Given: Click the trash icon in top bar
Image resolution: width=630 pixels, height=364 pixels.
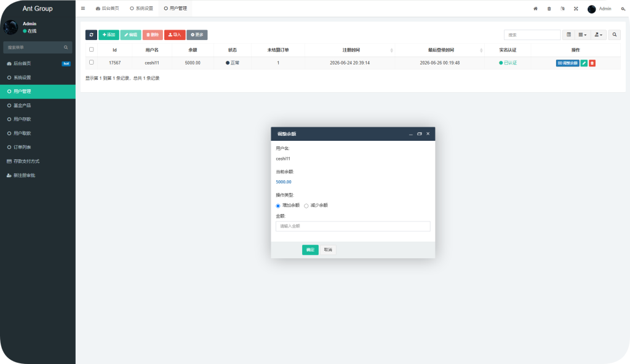Looking at the screenshot, I should (549, 9).
